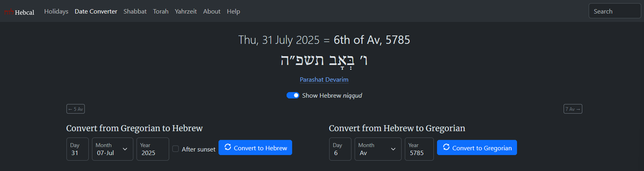This screenshot has height=171, width=644.
Task: Go to the Yahrzeit page
Action: click(x=186, y=12)
